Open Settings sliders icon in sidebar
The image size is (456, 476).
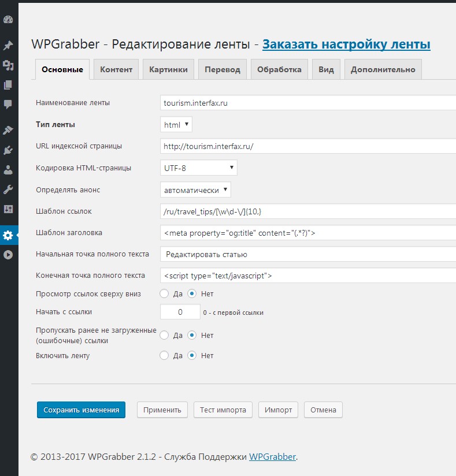(x=8, y=209)
